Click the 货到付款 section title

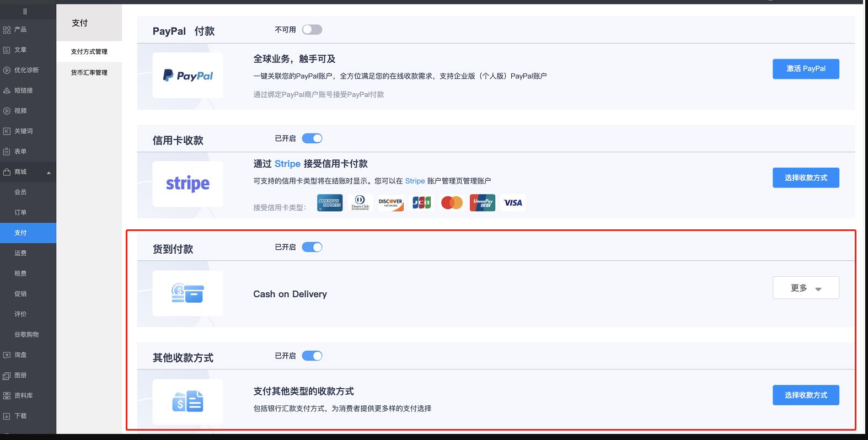pos(173,249)
